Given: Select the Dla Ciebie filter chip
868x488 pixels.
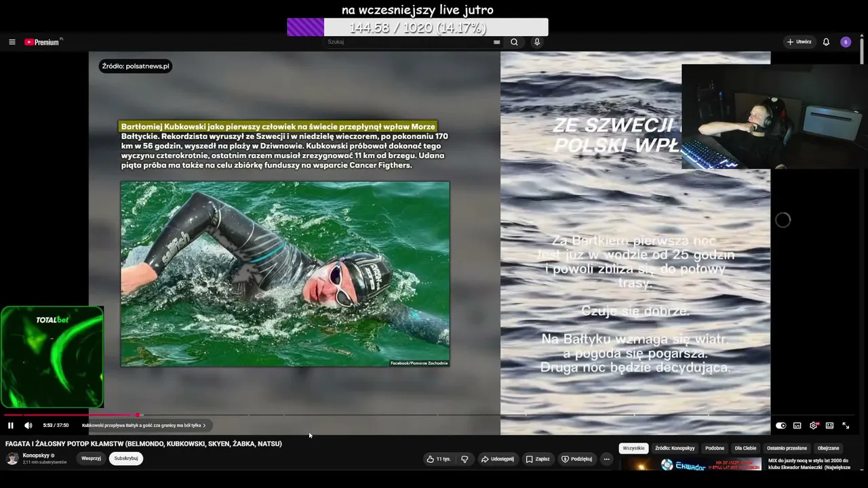Looking at the screenshot, I should click(745, 448).
